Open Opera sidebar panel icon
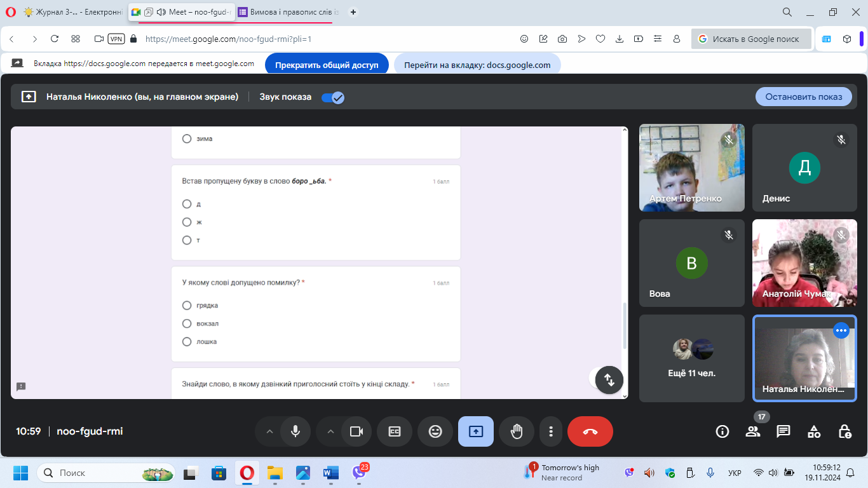This screenshot has width=868, height=488. point(827,39)
